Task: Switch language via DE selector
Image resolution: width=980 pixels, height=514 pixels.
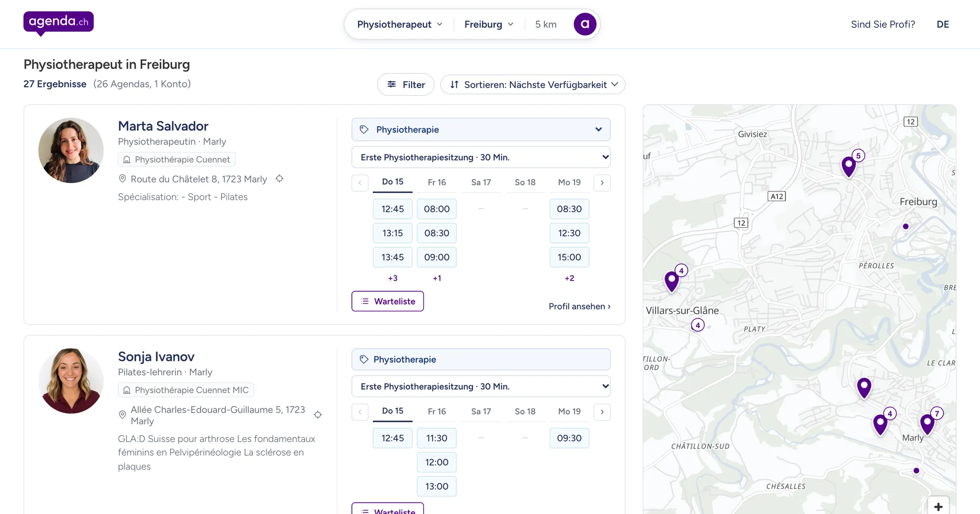Action: (x=943, y=24)
